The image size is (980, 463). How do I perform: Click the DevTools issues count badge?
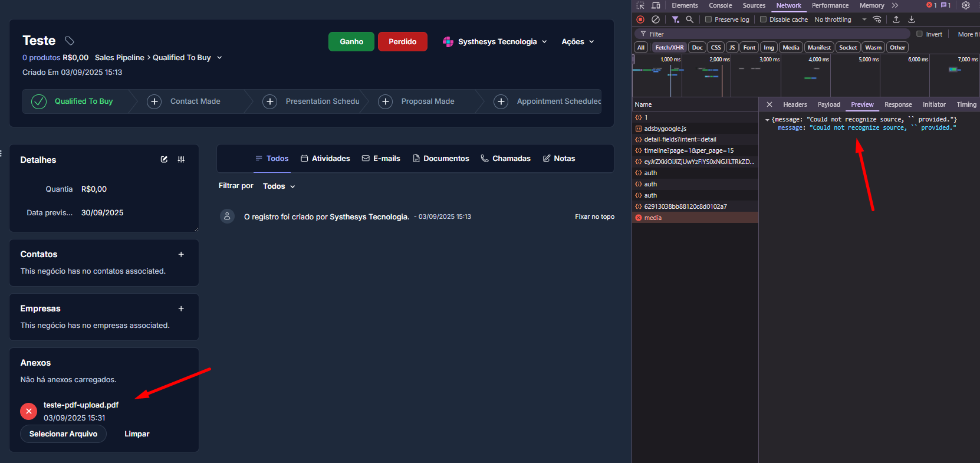pos(946,5)
